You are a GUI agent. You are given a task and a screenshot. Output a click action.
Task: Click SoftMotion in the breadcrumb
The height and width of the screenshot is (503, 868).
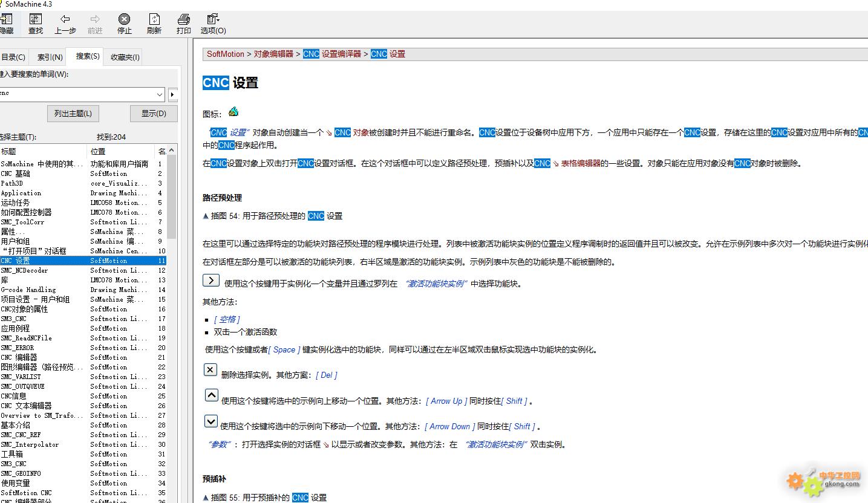point(226,54)
